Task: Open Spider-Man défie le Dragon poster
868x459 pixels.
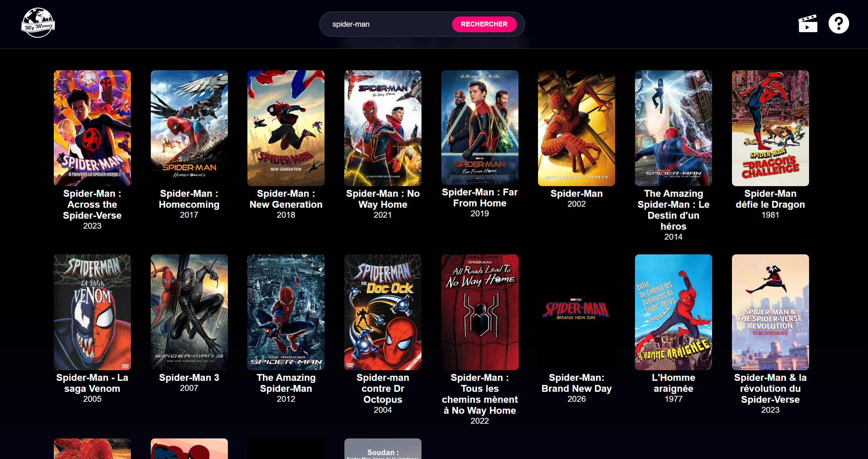Action: [770, 128]
